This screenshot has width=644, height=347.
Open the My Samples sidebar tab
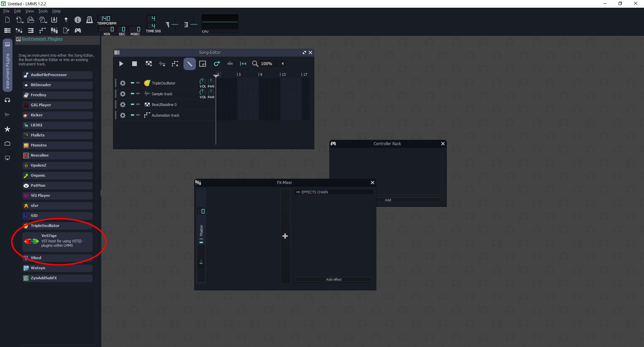[7, 114]
